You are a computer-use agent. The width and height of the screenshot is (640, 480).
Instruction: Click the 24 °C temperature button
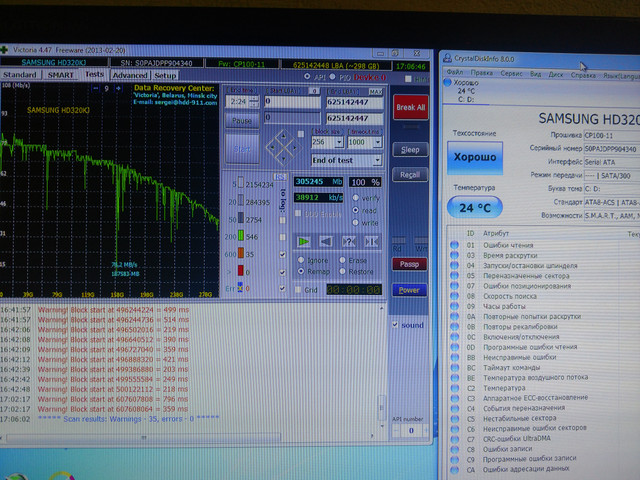(x=475, y=208)
